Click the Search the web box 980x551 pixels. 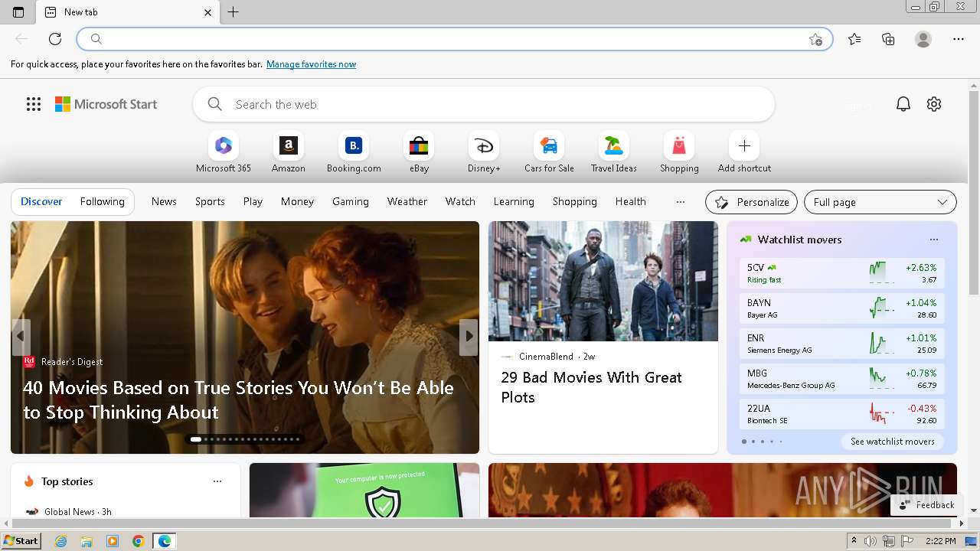(x=484, y=104)
